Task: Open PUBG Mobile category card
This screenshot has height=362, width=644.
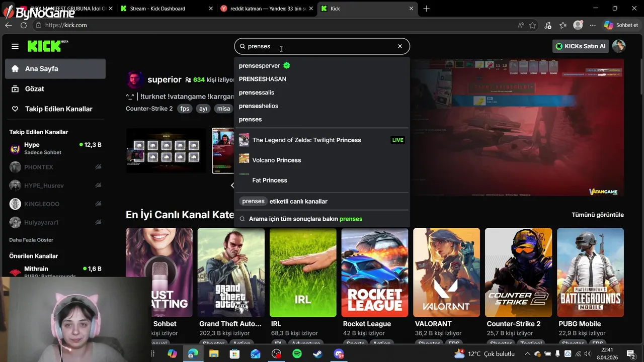Action: pyautogui.click(x=591, y=273)
